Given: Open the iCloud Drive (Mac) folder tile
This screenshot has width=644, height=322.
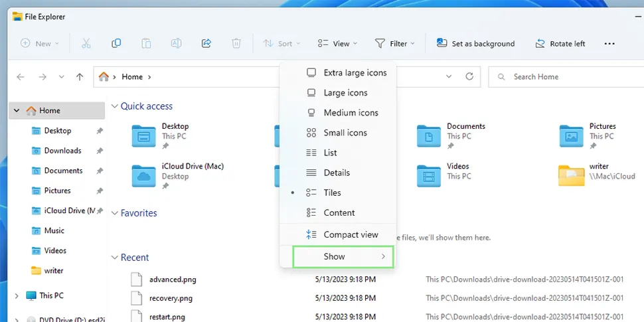Looking at the screenshot, I should point(178,176).
